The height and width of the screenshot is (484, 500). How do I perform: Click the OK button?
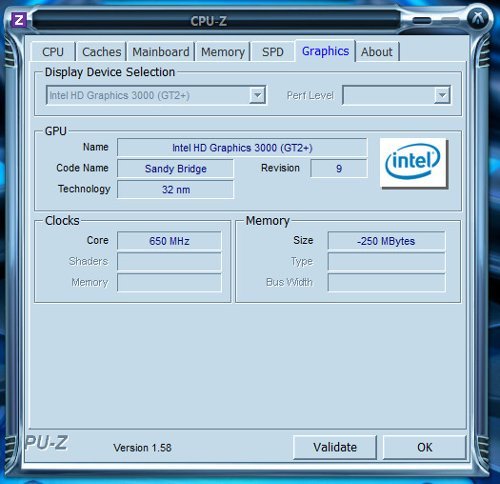(424, 447)
